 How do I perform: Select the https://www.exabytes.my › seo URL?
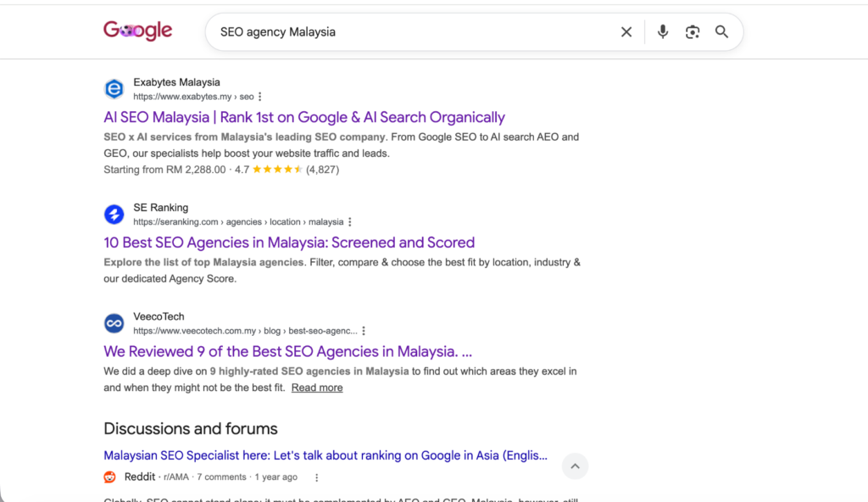click(x=193, y=97)
